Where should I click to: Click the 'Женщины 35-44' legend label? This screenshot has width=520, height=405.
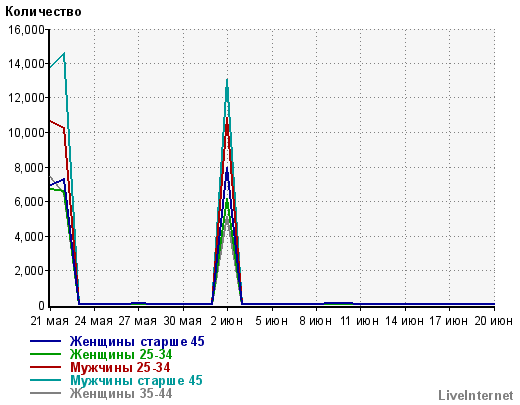click(121, 393)
